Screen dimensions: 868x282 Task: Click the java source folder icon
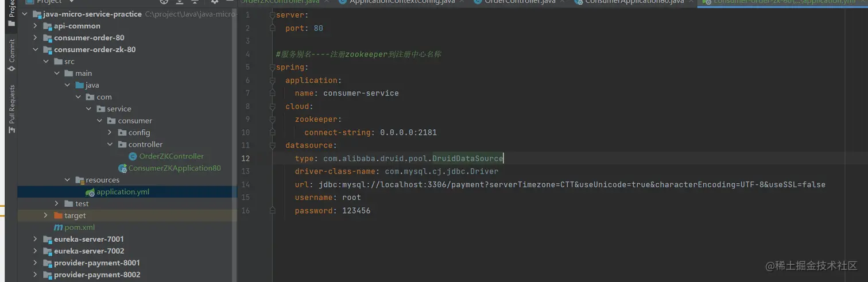79,85
